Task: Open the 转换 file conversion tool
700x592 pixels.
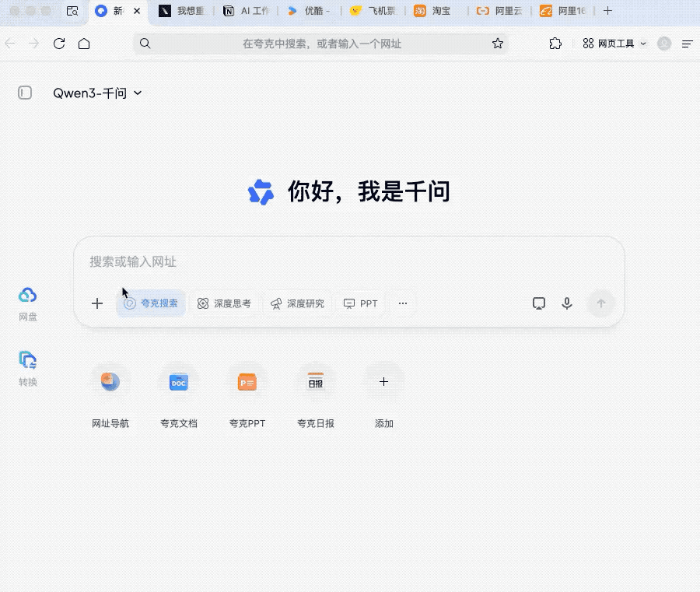Action: click(28, 360)
